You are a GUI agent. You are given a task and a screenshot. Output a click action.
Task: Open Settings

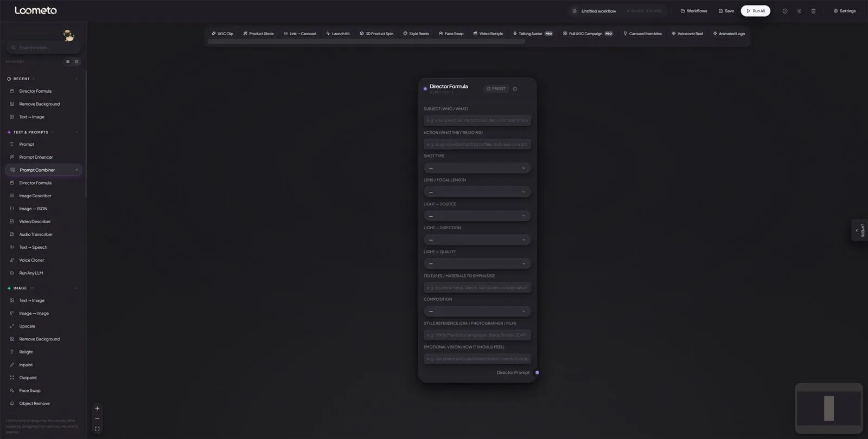844,11
